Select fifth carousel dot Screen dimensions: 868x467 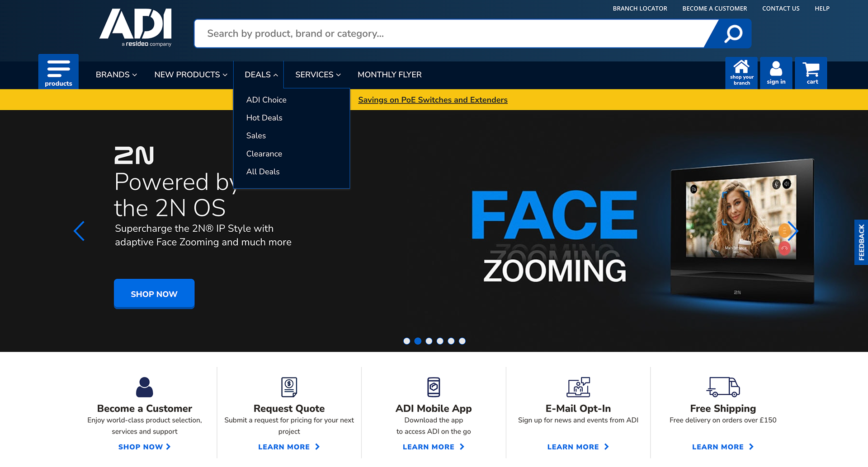click(451, 341)
